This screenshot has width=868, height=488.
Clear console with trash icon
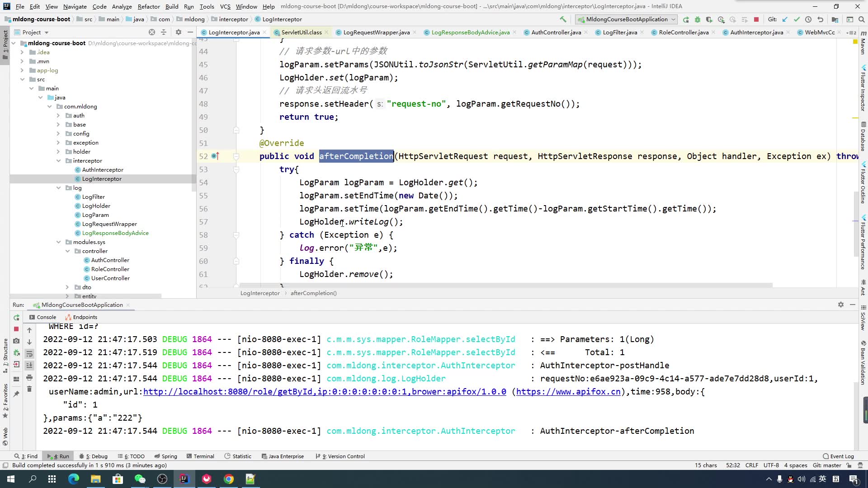click(29, 389)
